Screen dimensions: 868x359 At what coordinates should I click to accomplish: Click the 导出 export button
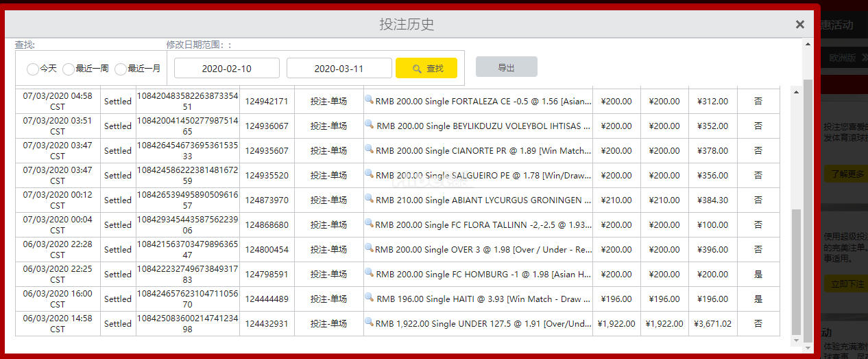pos(506,67)
